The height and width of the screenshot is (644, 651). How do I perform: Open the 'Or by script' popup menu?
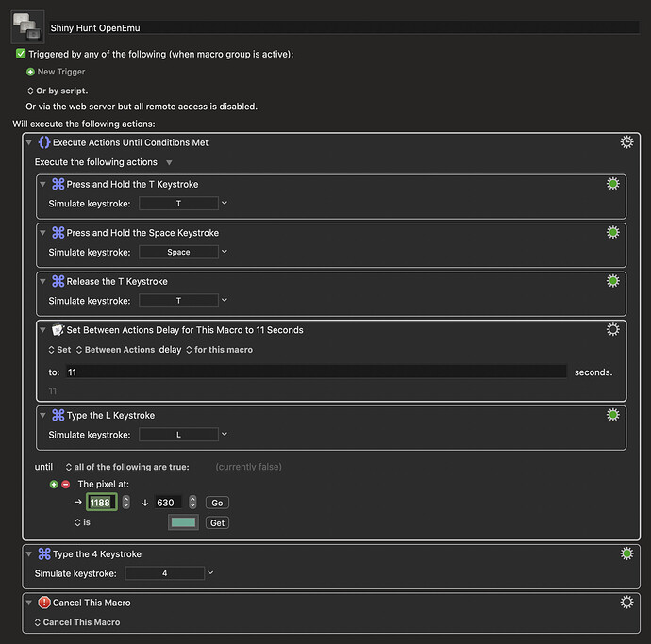[58, 91]
